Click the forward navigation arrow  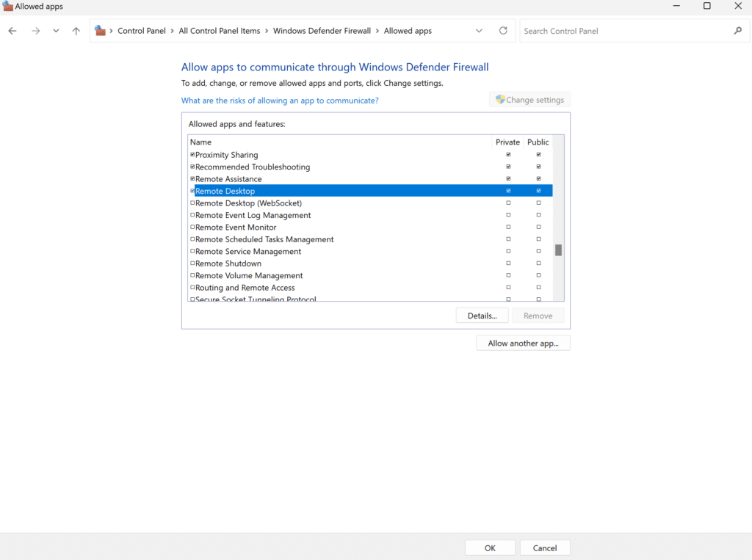click(35, 31)
